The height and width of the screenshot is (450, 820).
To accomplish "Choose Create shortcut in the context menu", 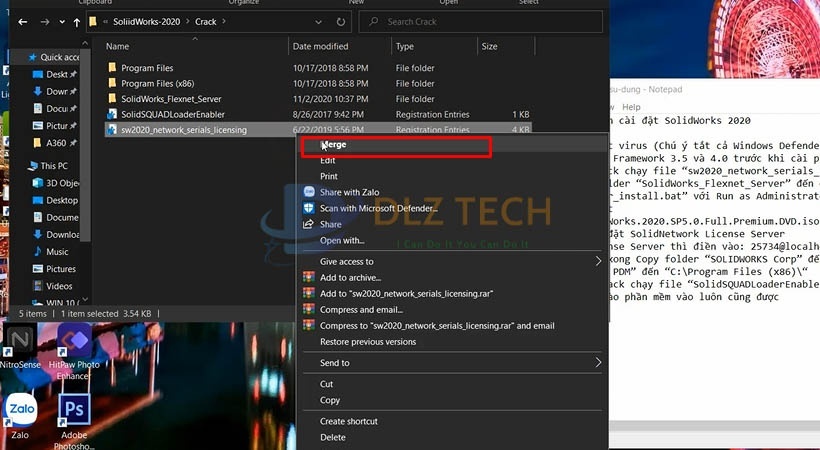I will click(348, 421).
